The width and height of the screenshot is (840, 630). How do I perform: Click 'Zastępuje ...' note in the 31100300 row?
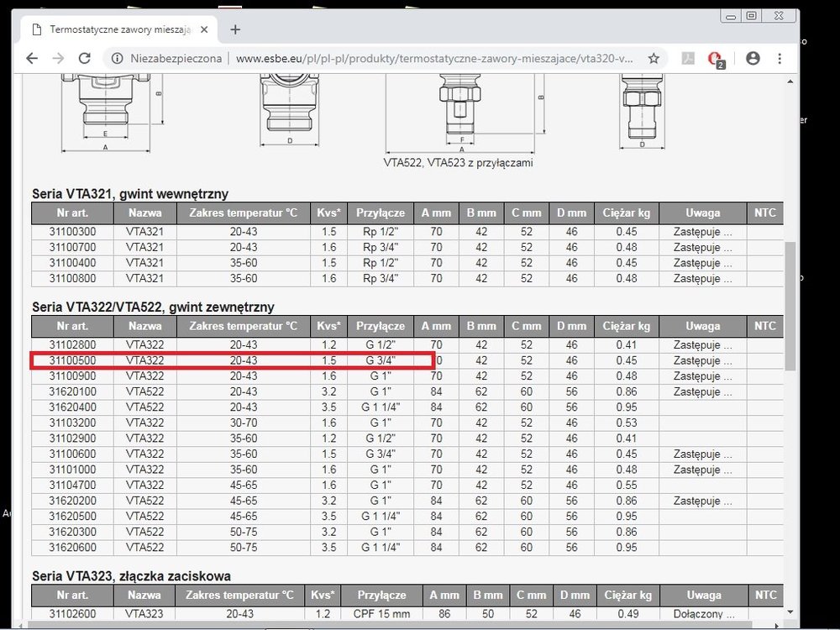pyautogui.click(x=701, y=233)
